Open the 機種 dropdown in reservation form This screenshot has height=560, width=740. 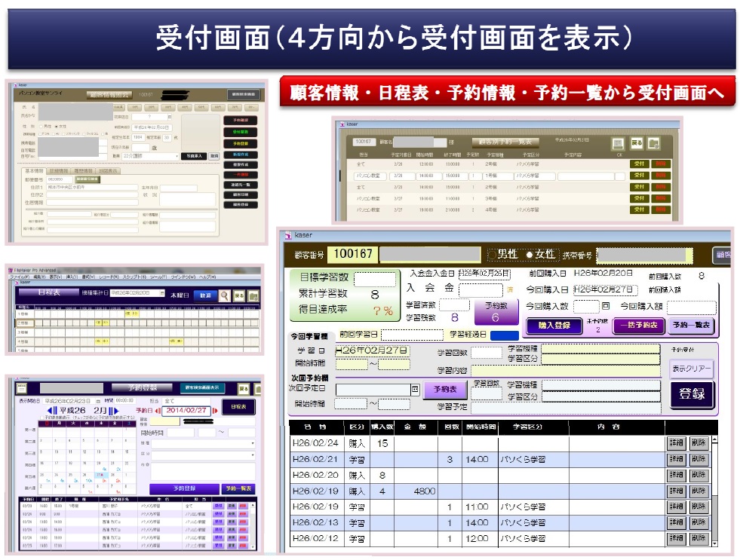[251, 444]
